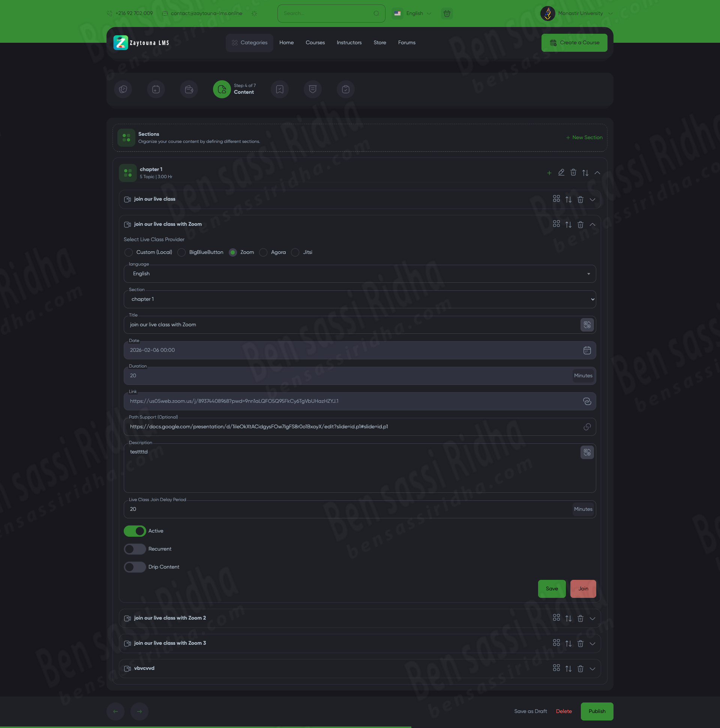Open the language dropdown set to English
Viewport: 720px width, 728px height.
359,274
